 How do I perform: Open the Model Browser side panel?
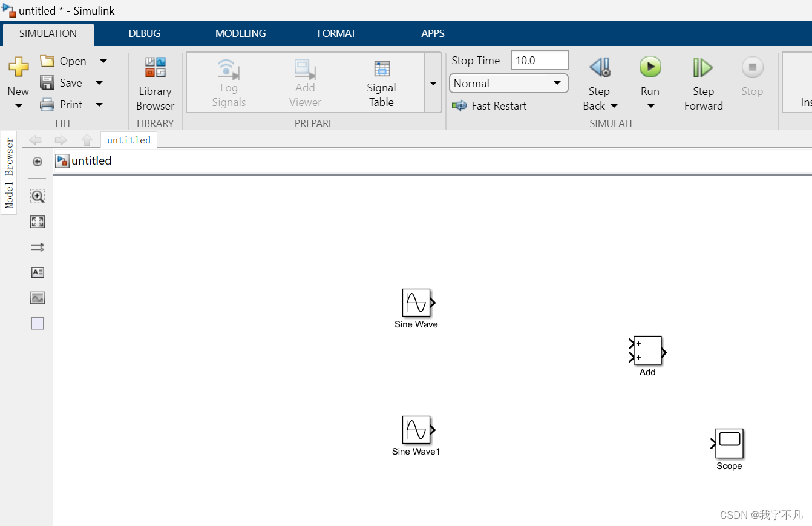(9, 173)
